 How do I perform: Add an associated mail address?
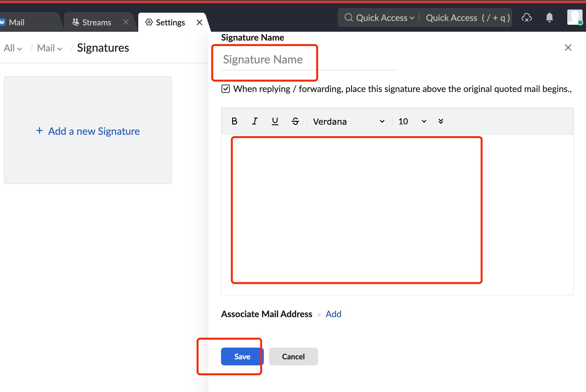(x=333, y=314)
